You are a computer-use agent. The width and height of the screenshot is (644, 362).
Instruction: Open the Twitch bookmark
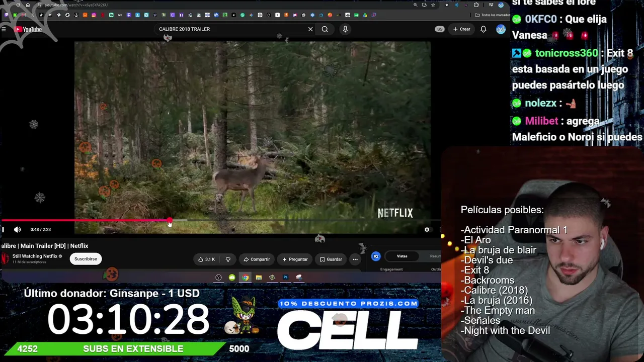pos(6,15)
